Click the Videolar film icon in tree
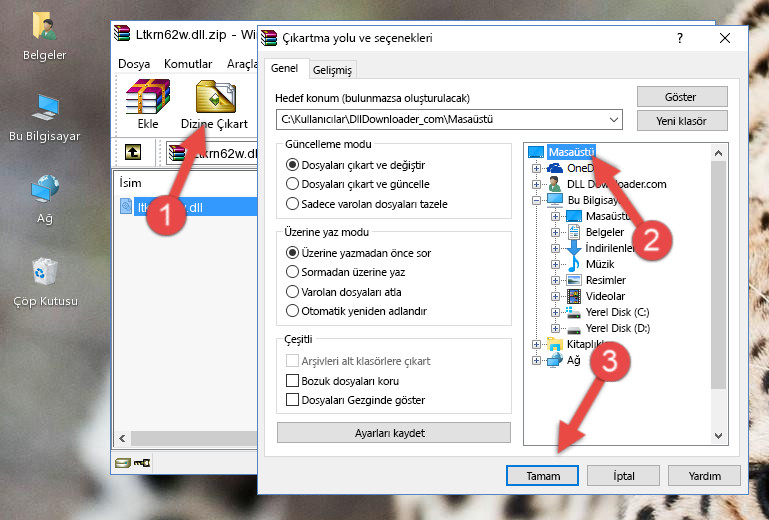This screenshot has height=520, width=769. pos(573,296)
